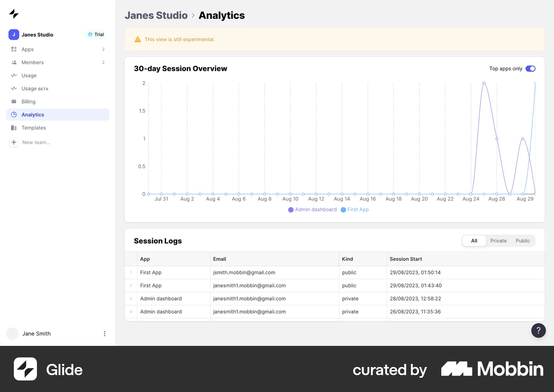
Task: Open the help question mark button
Action: pos(539,331)
